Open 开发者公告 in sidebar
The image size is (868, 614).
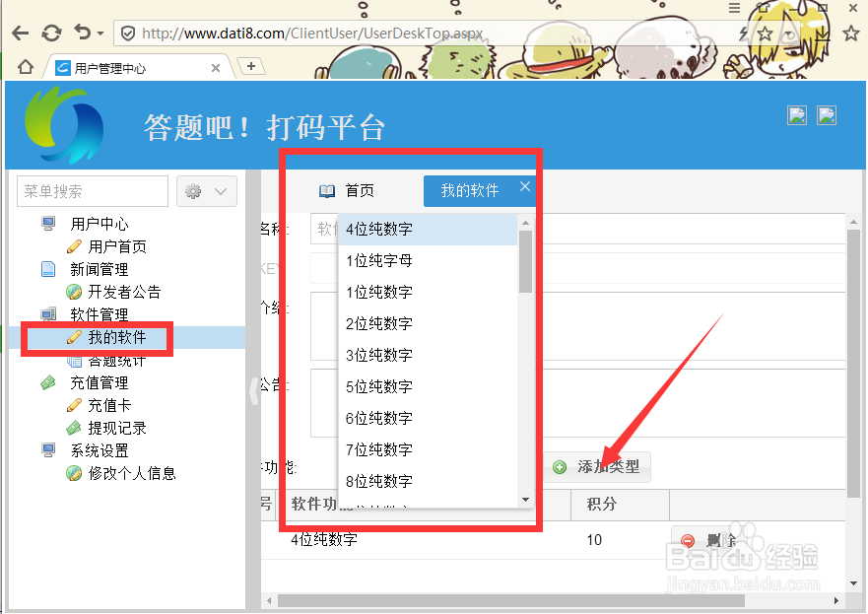point(124,292)
